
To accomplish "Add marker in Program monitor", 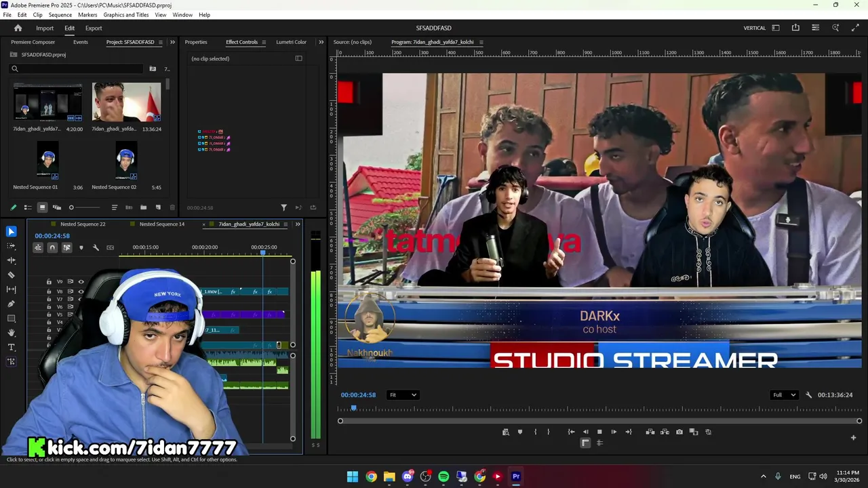I will (520, 432).
